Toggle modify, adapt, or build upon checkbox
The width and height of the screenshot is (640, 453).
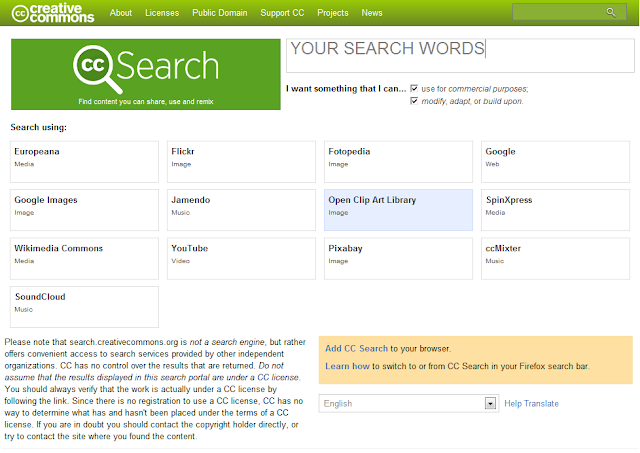pyautogui.click(x=414, y=100)
